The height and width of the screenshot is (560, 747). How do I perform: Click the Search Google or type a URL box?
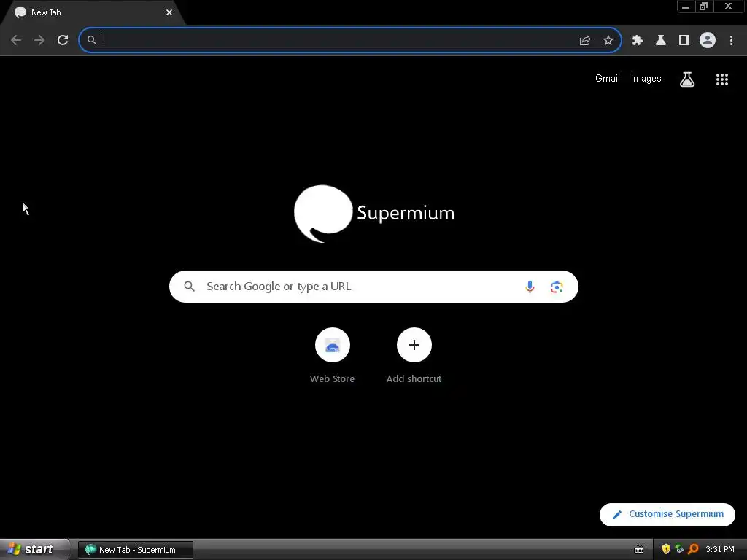[373, 287]
